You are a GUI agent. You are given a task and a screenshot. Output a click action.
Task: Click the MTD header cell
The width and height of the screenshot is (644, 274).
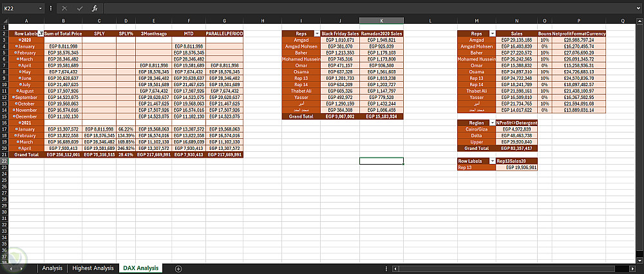pos(189,33)
